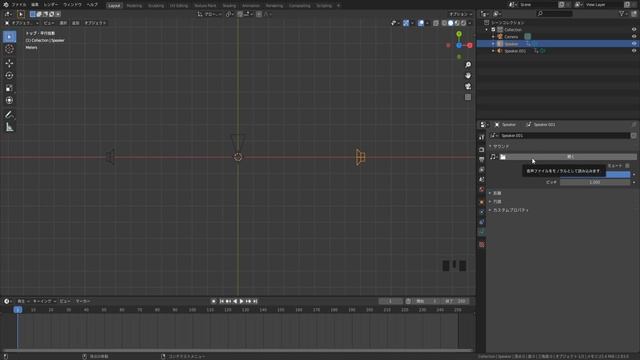Collapse the Collection tree in outliner

click(487, 29)
